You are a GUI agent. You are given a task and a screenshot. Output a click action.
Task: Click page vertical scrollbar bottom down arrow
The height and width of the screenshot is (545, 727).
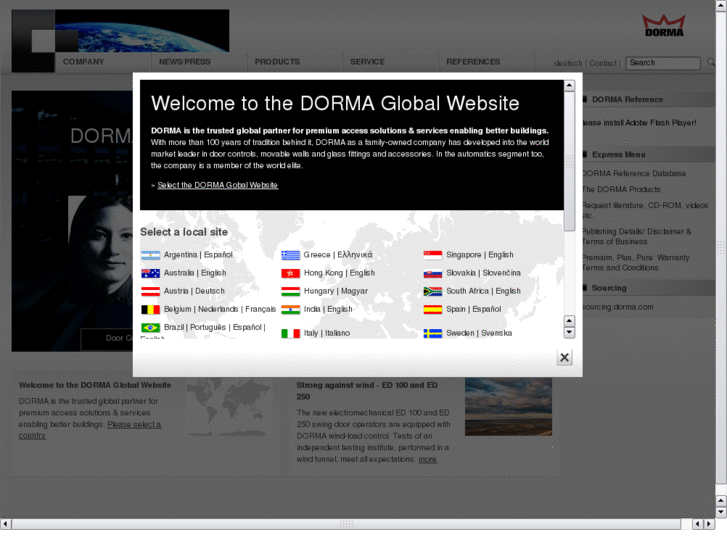[721, 512]
